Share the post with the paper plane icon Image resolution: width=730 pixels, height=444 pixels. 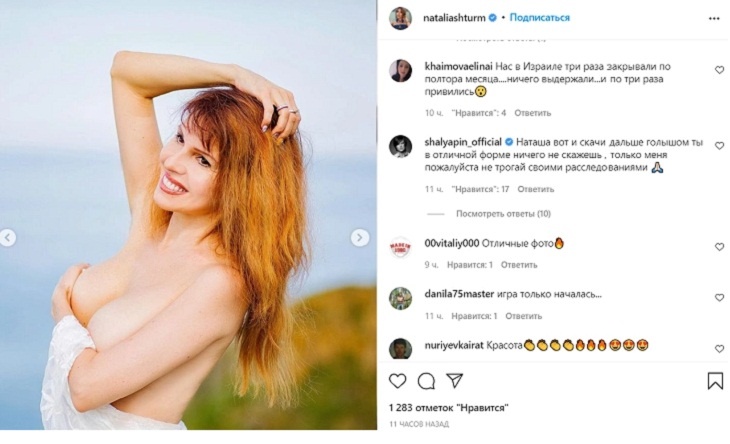pos(455,381)
